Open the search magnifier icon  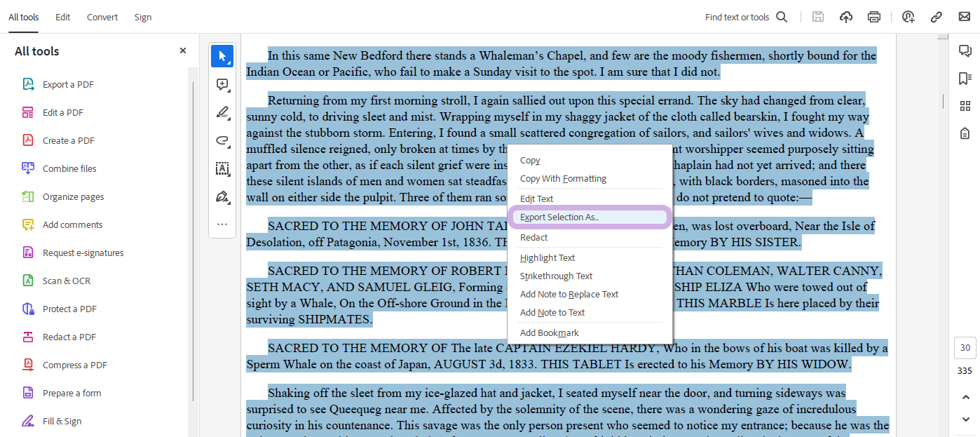[x=782, y=17]
